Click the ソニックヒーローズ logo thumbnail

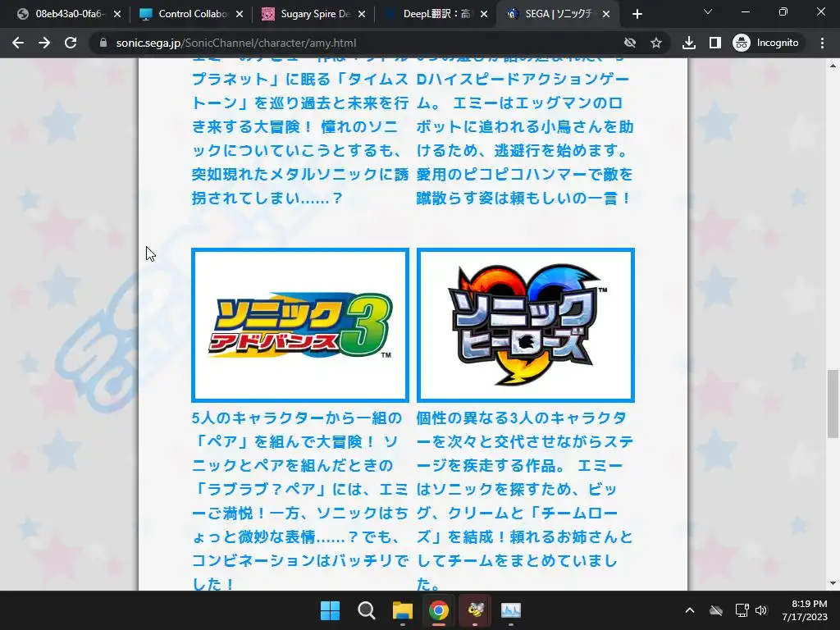[526, 325]
